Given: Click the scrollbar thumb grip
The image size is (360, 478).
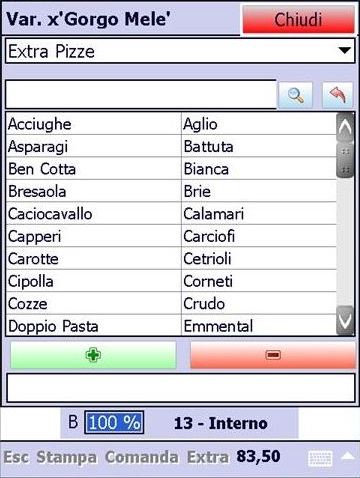Looking at the screenshot, I should [345, 161].
